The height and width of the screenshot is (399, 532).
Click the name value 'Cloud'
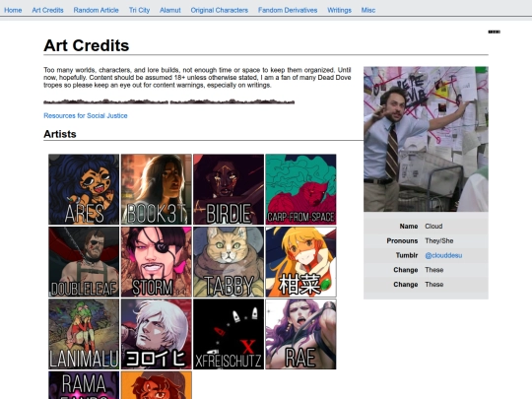point(433,227)
